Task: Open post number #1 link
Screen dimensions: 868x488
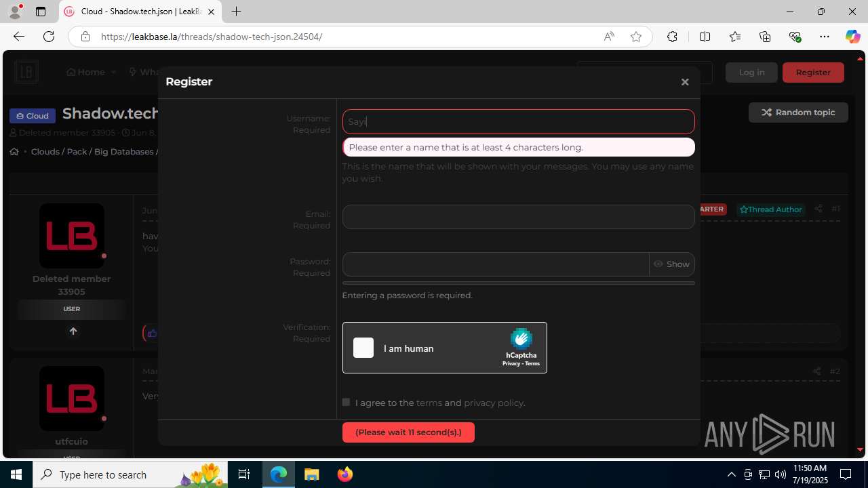Action: (x=835, y=209)
